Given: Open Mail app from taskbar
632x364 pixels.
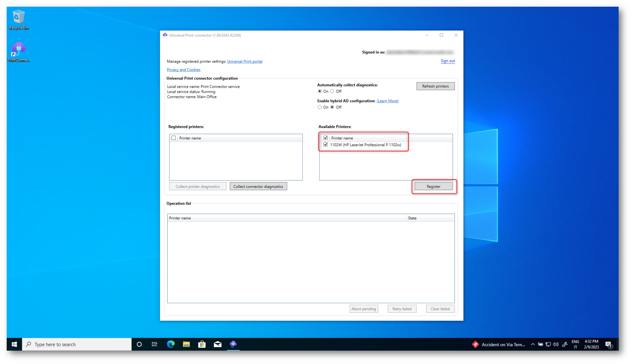Looking at the screenshot, I should tap(217, 344).
